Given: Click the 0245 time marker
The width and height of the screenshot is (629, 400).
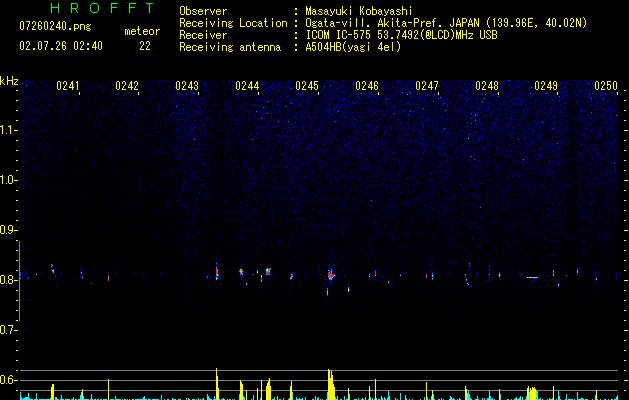Looking at the screenshot, I should 307,85.
